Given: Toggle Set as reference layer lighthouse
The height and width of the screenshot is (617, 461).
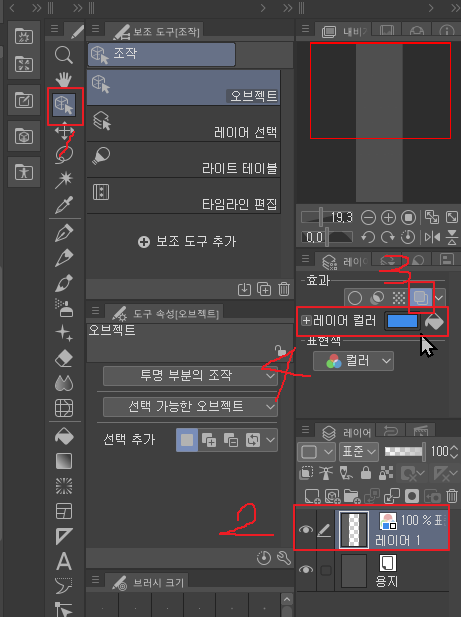Looking at the screenshot, I should coord(326,473).
